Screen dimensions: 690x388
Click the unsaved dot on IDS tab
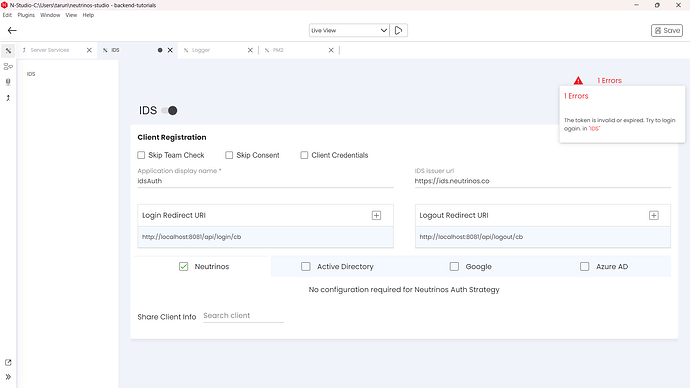(160, 50)
